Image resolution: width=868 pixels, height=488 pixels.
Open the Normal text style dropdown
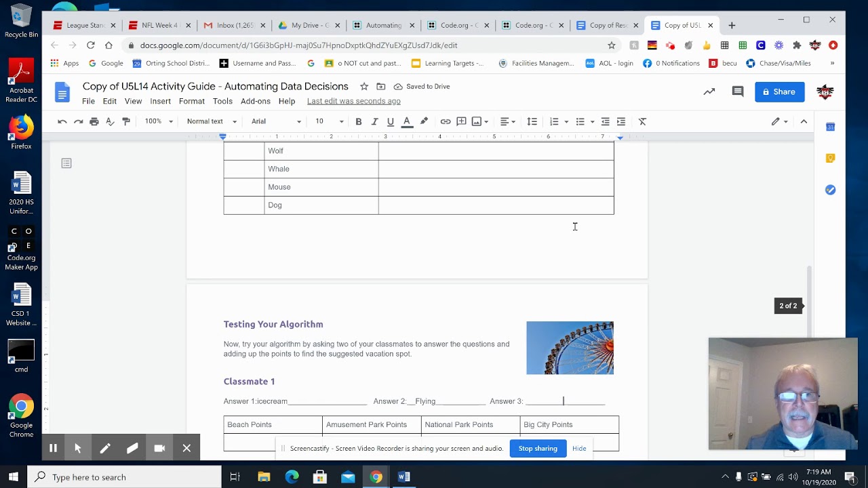[x=212, y=121]
